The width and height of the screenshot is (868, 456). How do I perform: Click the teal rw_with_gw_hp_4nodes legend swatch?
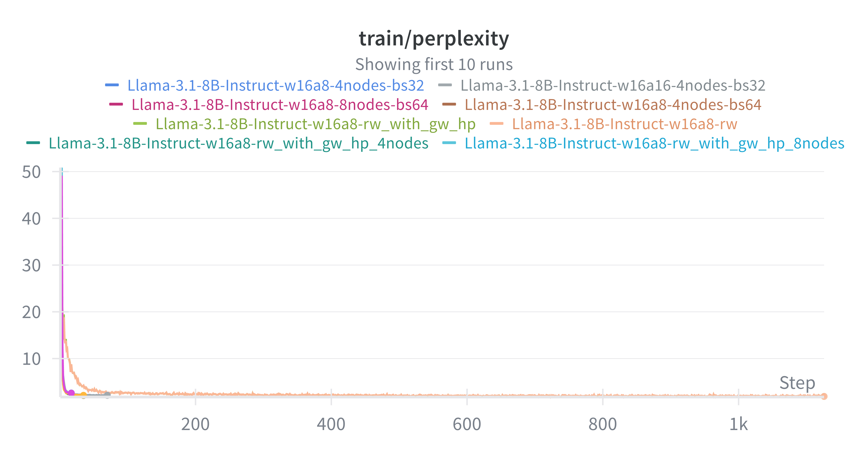coord(33,143)
